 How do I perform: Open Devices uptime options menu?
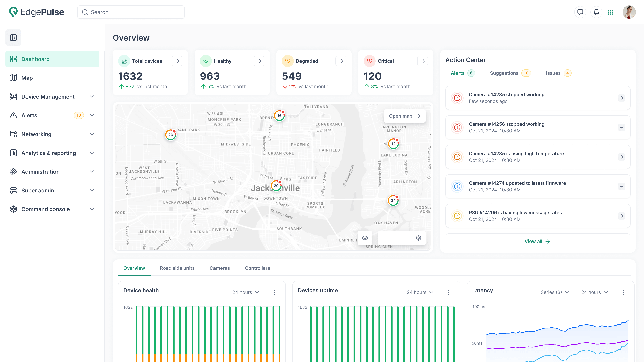449,292
